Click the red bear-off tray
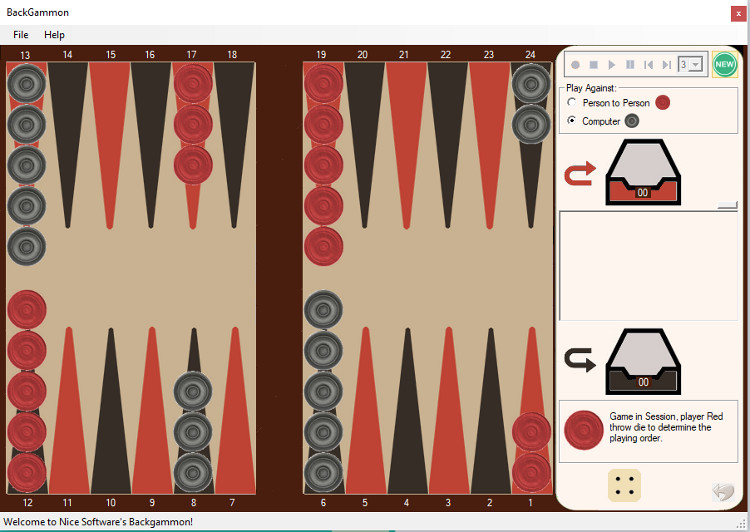 click(x=643, y=172)
